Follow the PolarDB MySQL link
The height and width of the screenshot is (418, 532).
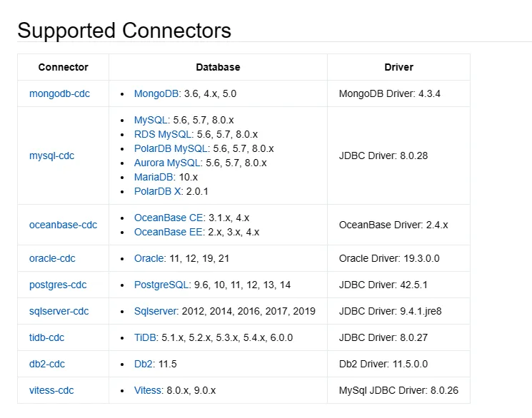[171, 148]
